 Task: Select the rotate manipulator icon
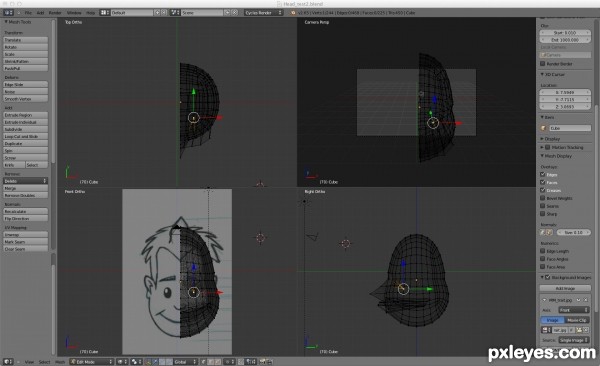tap(162, 361)
